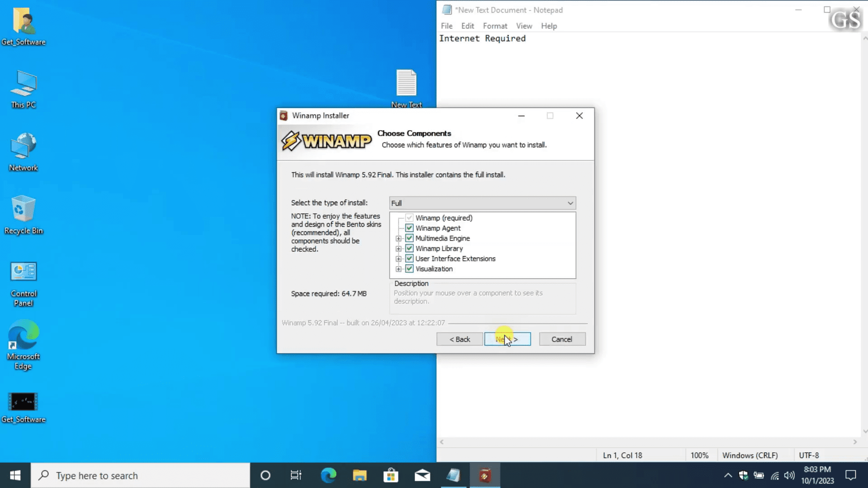Launch Microsoft Edge from the desktop
Viewport: 868px width, 488px height.
[24, 344]
